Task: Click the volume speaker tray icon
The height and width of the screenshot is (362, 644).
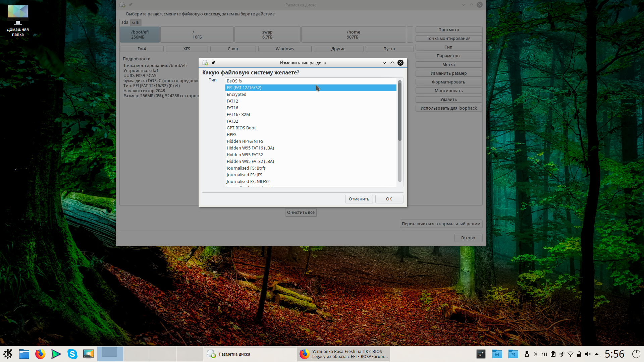Action: click(x=588, y=354)
